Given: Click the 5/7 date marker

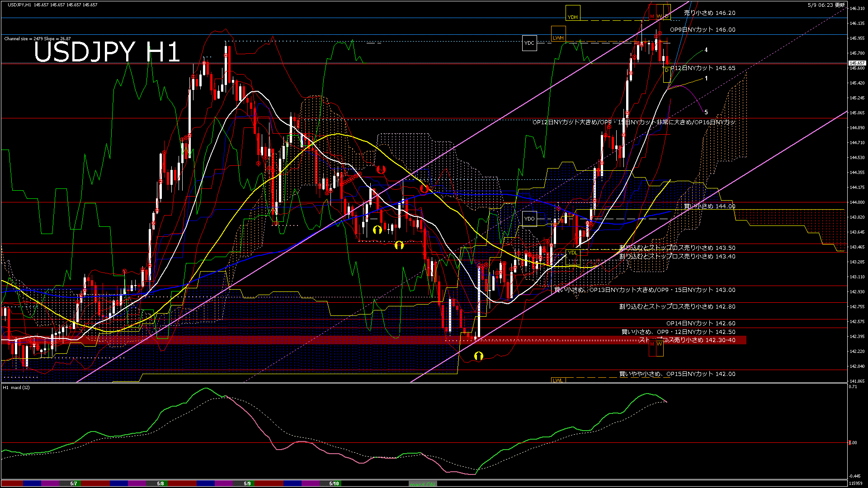Looking at the screenshot, I should coord(74,483).
